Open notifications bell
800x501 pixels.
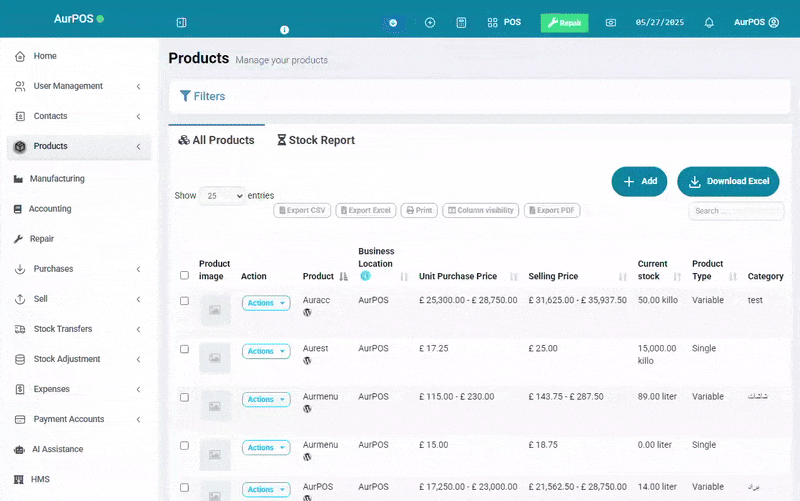(709, 22)
